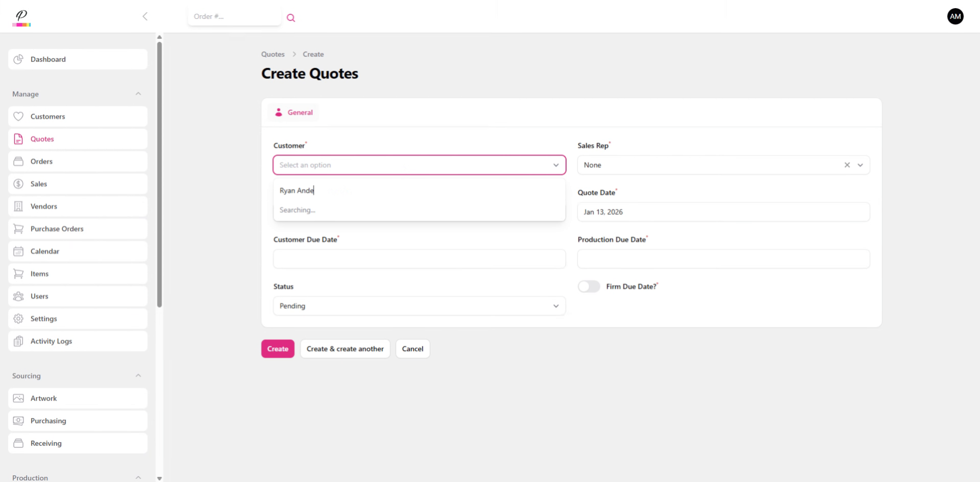Enable the Firm Due Date toggle
Screen dimensions: 980x482
pyautogui.click(x=589, y=286)
